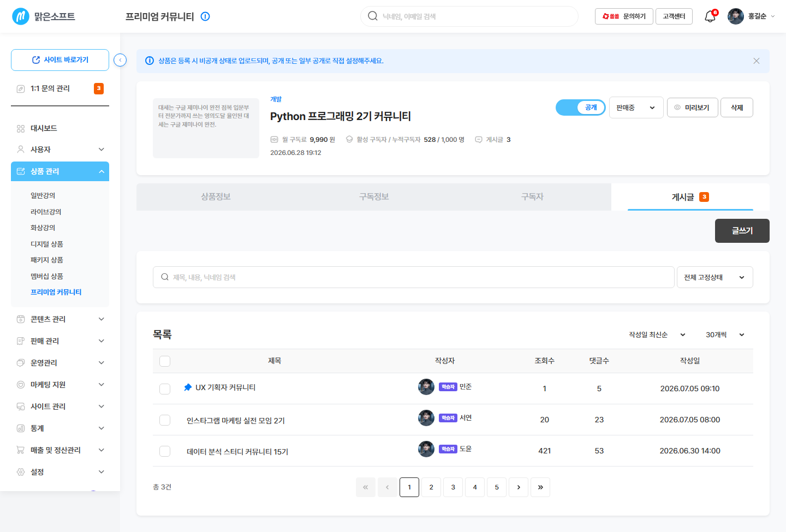
Task: Open 라이브강의 submenu item
Action: 46,212
